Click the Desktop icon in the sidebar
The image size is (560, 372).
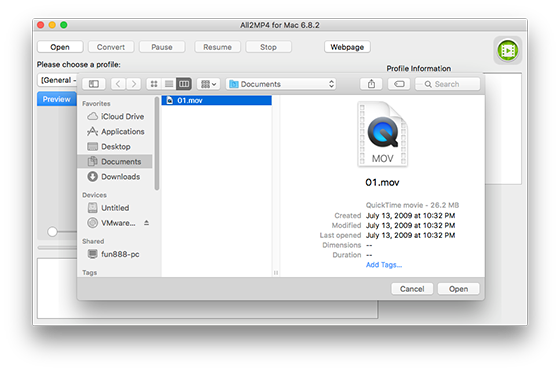click(x=92, y=146)
